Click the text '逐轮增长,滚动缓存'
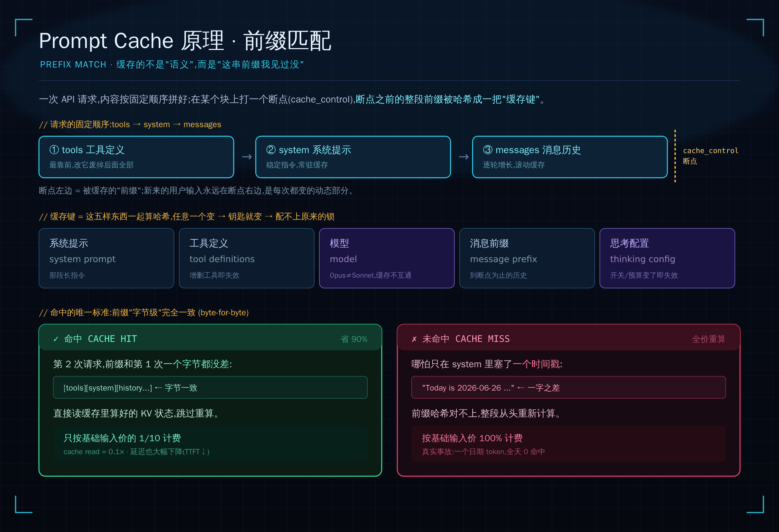The width and height of the screenshot is (779, 532). coord(514,165)
